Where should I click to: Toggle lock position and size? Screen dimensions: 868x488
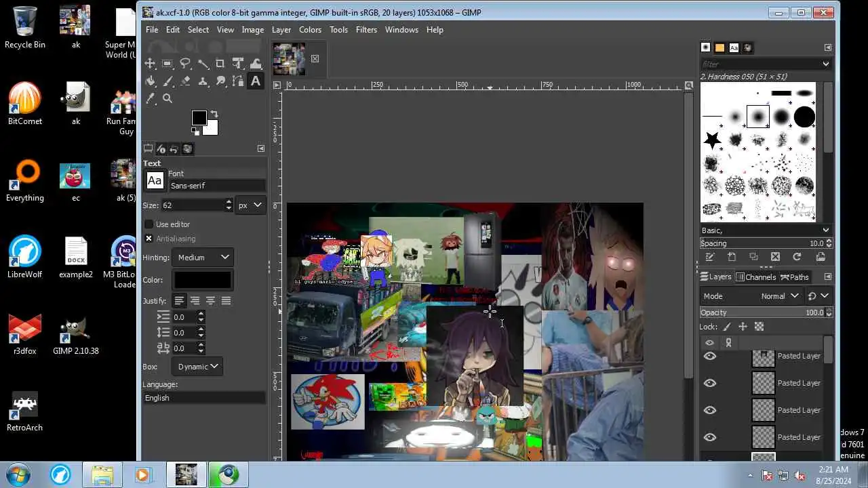tap(743, 327)
